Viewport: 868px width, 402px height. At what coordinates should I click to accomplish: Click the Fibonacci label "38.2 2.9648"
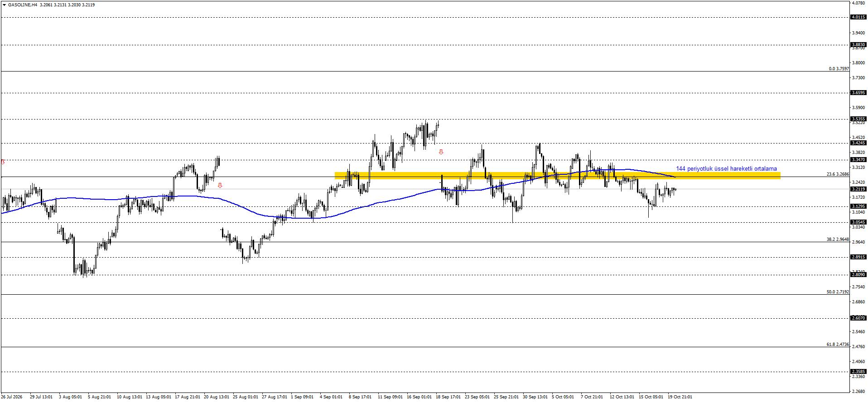(x=838, y=239)
